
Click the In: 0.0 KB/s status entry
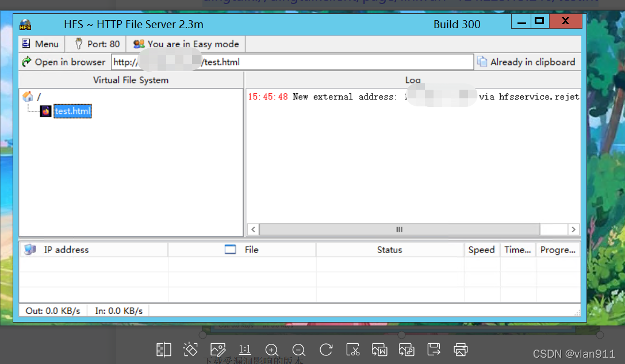(x=119, y=311)
